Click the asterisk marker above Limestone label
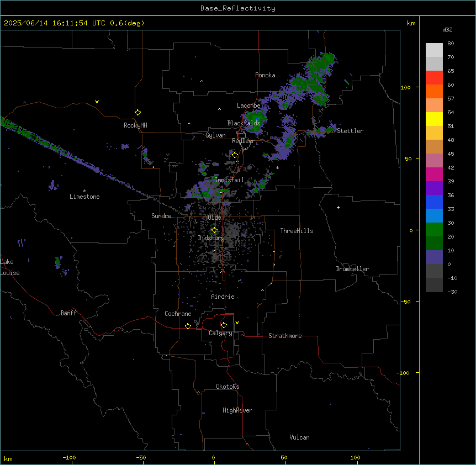The image size is (476, 465). 84,191
